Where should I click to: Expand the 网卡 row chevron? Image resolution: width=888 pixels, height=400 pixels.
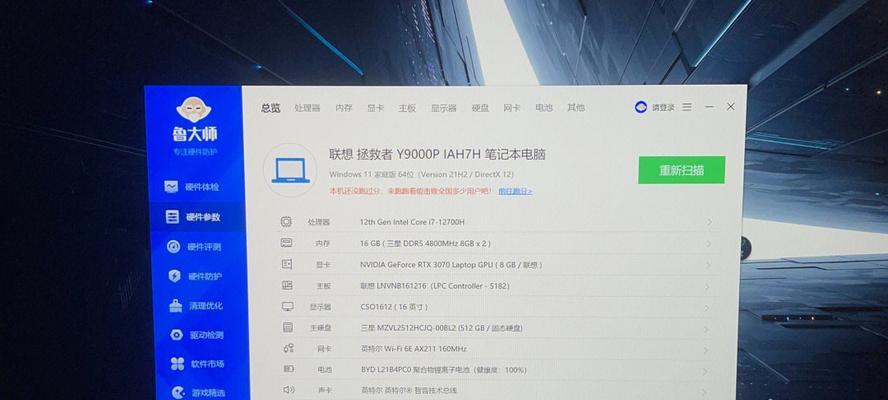pyautogui.click(x=706, y=350)
